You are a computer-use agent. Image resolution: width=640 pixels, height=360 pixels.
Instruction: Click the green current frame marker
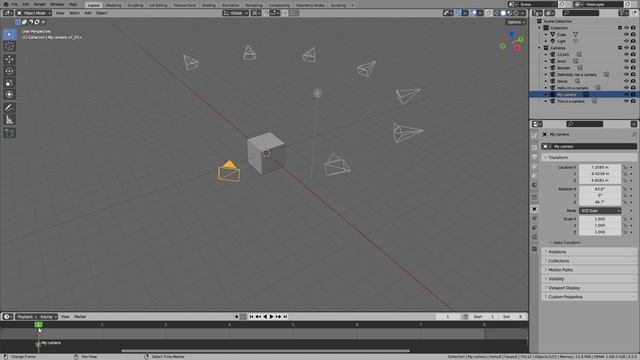coord(38,324)
